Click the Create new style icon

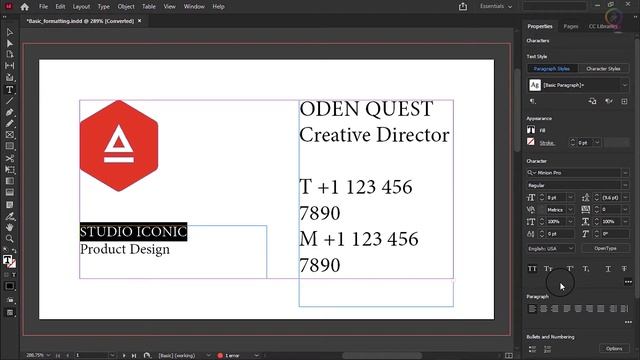[x=624, y=101]
